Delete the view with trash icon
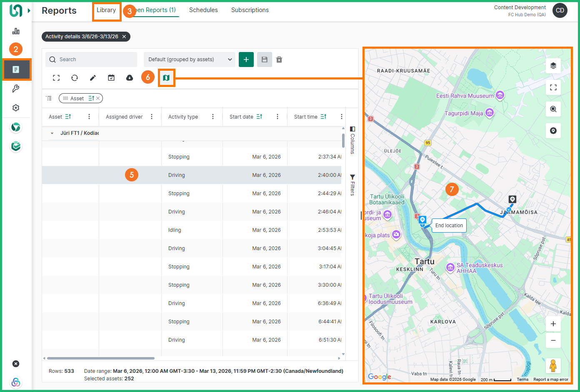This screenshot has height=392, width=580. (x=279, y=60)
